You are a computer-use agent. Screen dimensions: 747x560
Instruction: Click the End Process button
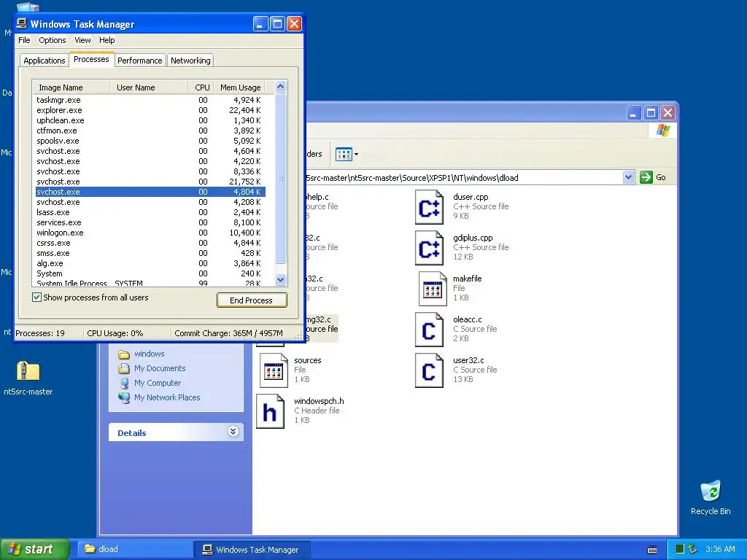click(252, 300)
